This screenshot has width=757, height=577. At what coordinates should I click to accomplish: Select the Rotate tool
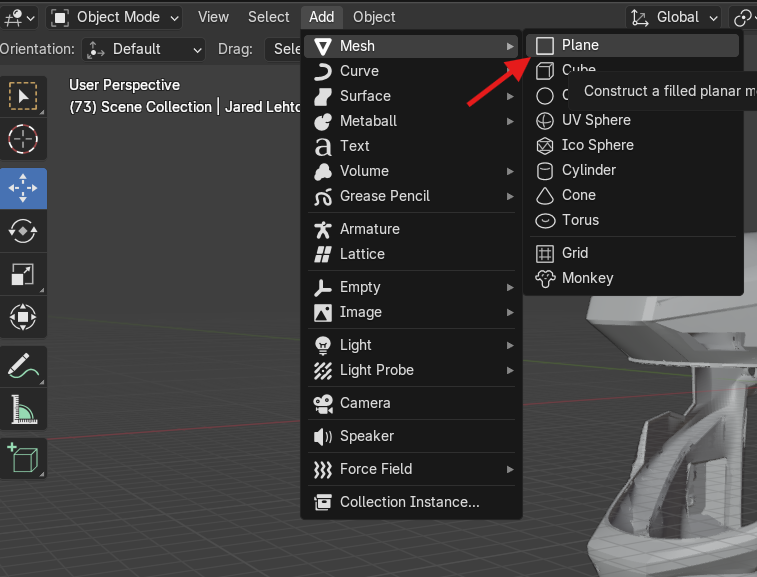(x=23, y=231)
